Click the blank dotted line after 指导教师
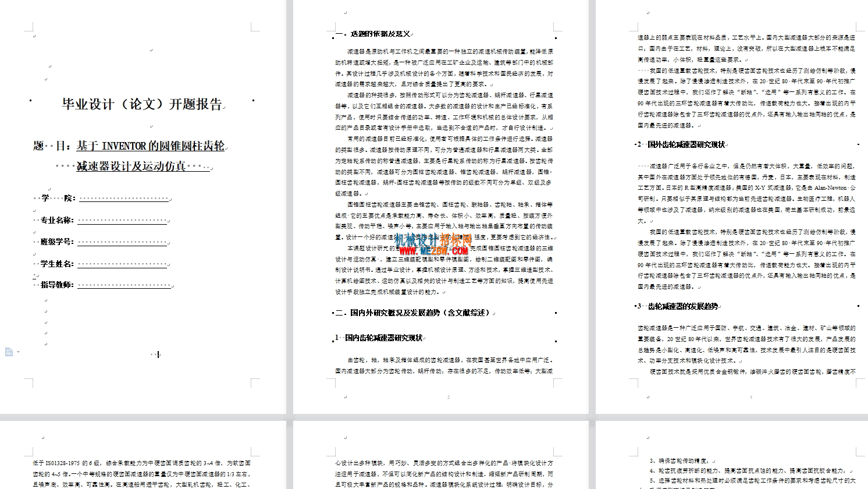 pyautogui.click(x=123, y=285)
